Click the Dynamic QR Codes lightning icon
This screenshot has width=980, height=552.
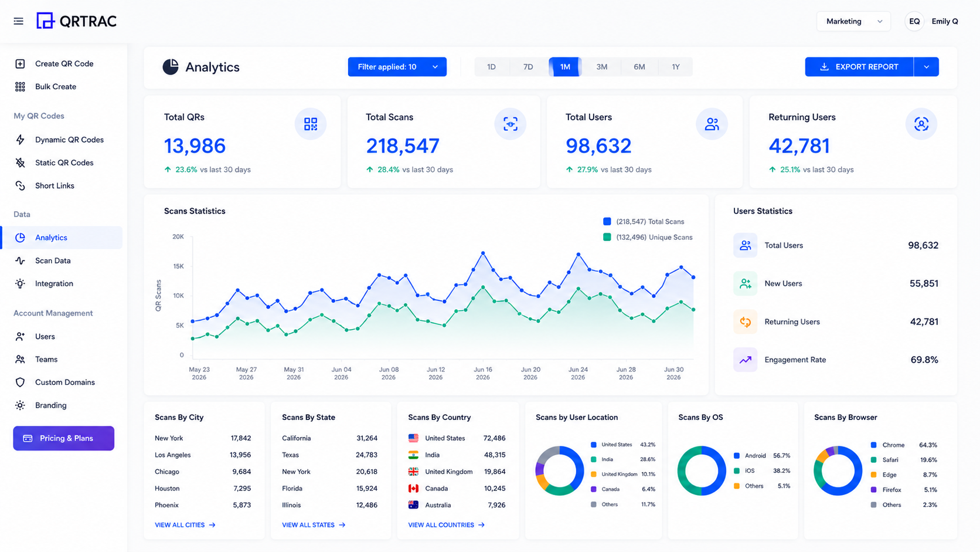click(20, 140)
